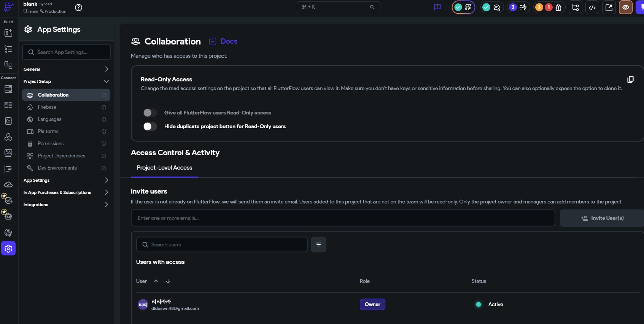Expand the App Settings section

tap(66, 180)
